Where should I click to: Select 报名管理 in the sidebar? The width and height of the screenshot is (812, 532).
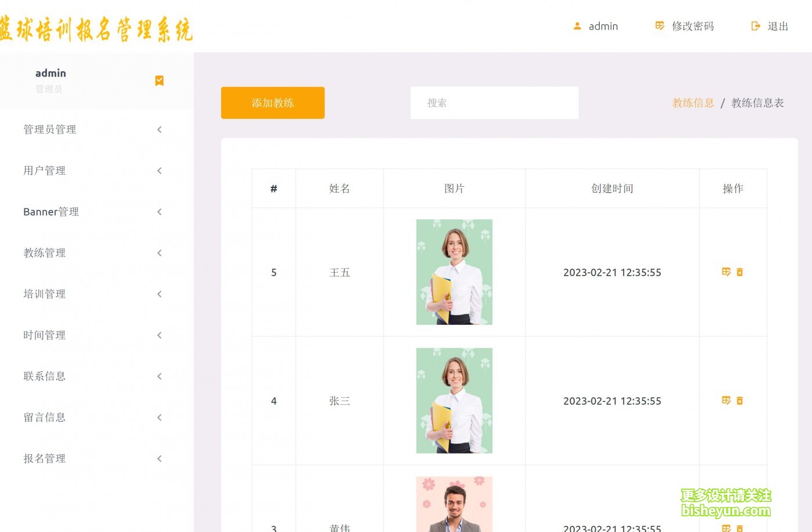coord(45,458)
